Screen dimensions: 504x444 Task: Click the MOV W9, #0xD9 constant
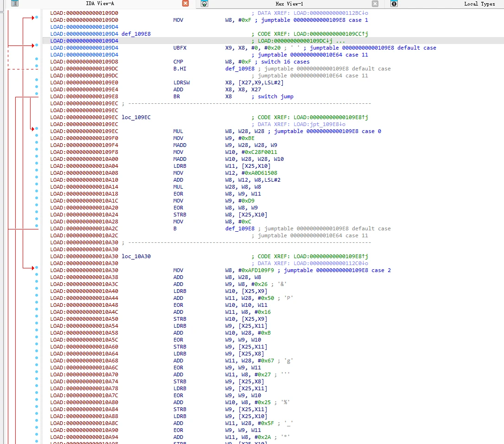(246, 201)
